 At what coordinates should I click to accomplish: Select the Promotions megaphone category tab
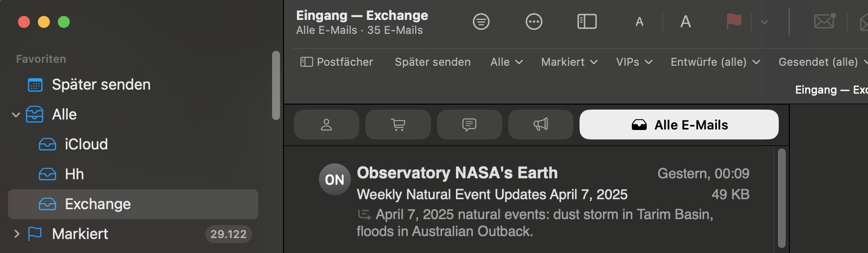tap(541, 125)
